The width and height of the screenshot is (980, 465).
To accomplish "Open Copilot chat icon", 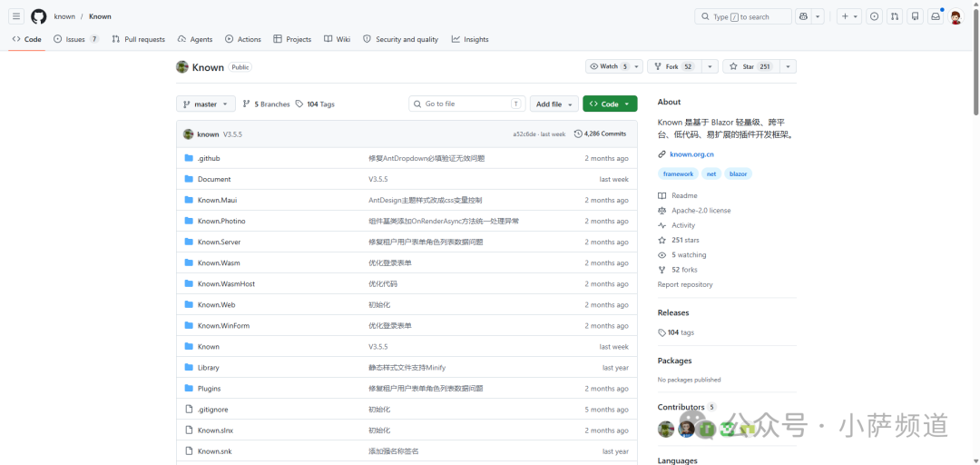I will click(x=802, y=16).
